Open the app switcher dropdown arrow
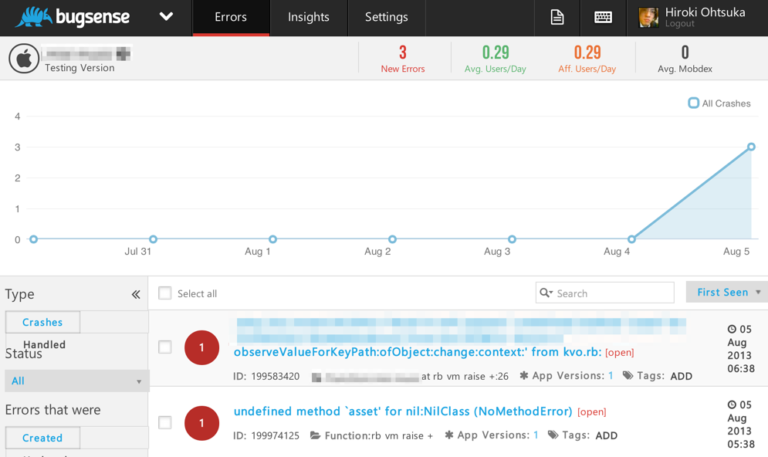Image resolution: width=768 pixels, height=457 pixels. pos(166,17)
